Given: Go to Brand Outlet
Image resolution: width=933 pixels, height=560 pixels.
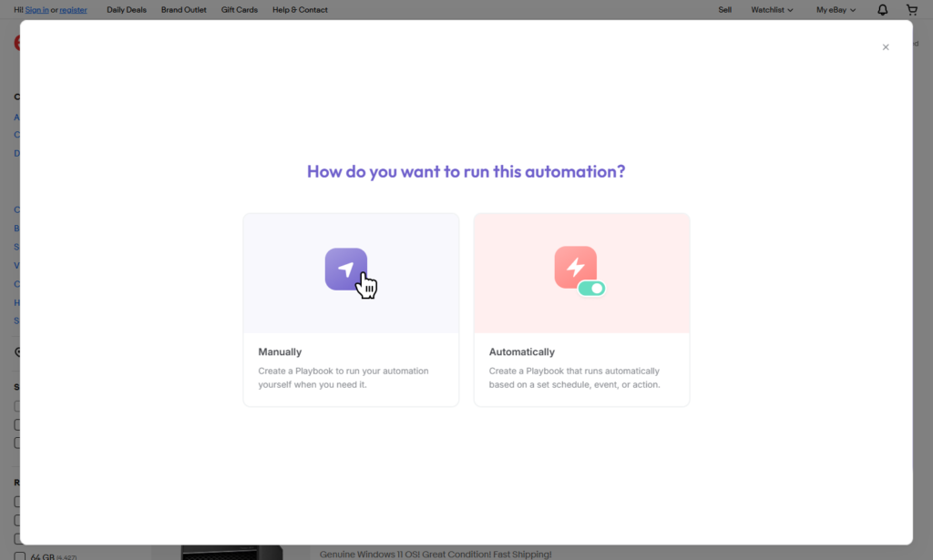Looking at the screenshot, I should click(x=183, y=10).
